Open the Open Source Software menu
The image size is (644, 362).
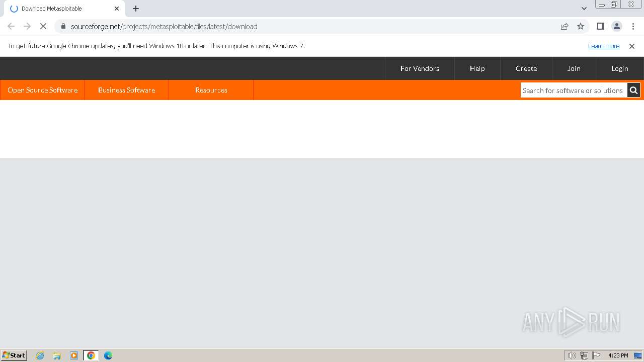click(42, 90)
